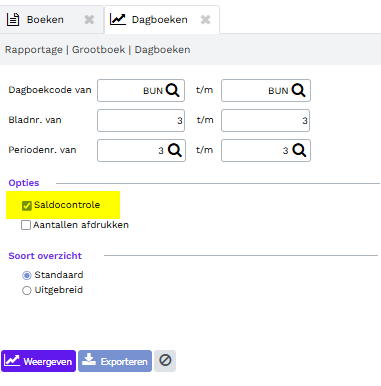
Task: Open lookup for Periodenr. t/m field
Action: (299, 150)
